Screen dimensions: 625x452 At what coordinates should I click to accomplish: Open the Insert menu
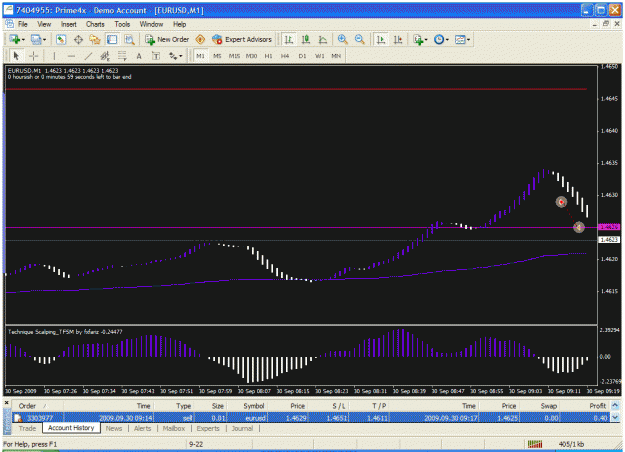pyautogui.click(x=69, y=24)
